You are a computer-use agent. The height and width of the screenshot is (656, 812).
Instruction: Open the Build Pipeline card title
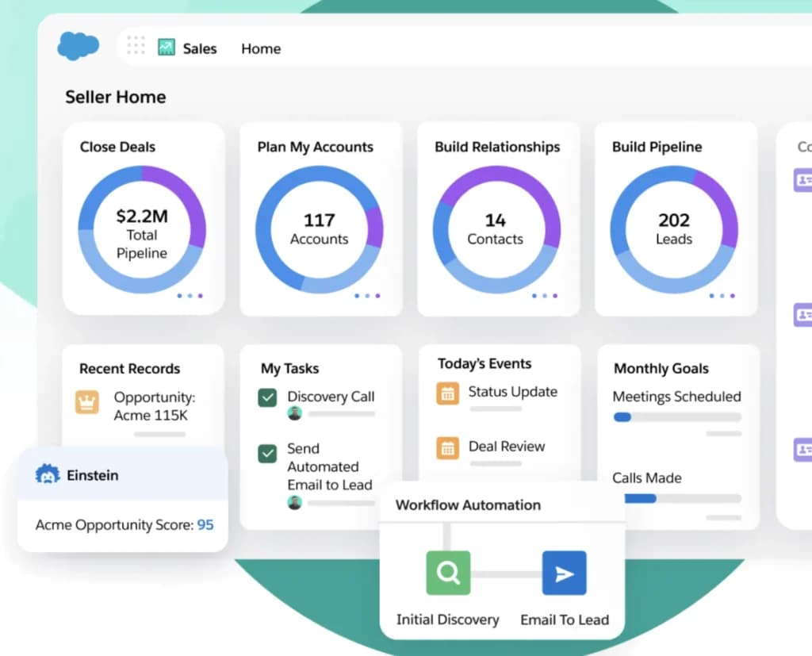[657, 148]
